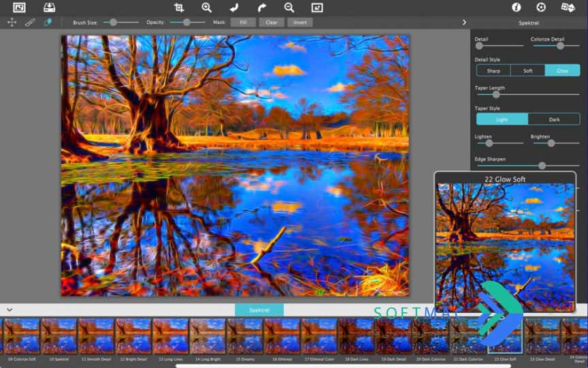Choose the Sharp detail style
This screenshot has height=368, width=588.
coord(493,71)
